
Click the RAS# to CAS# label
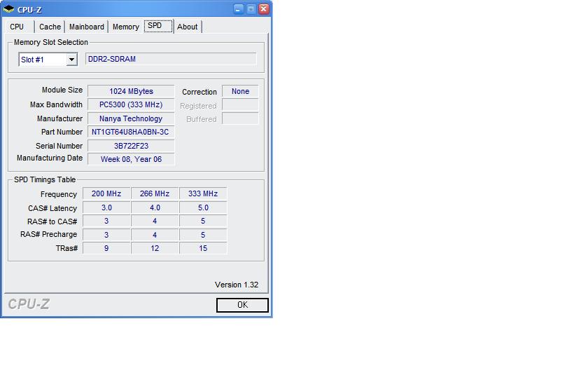click(x=52, y=222)
